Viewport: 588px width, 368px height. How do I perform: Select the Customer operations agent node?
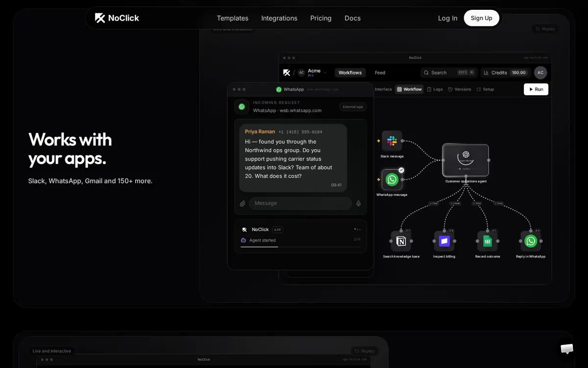coord(465,160)
